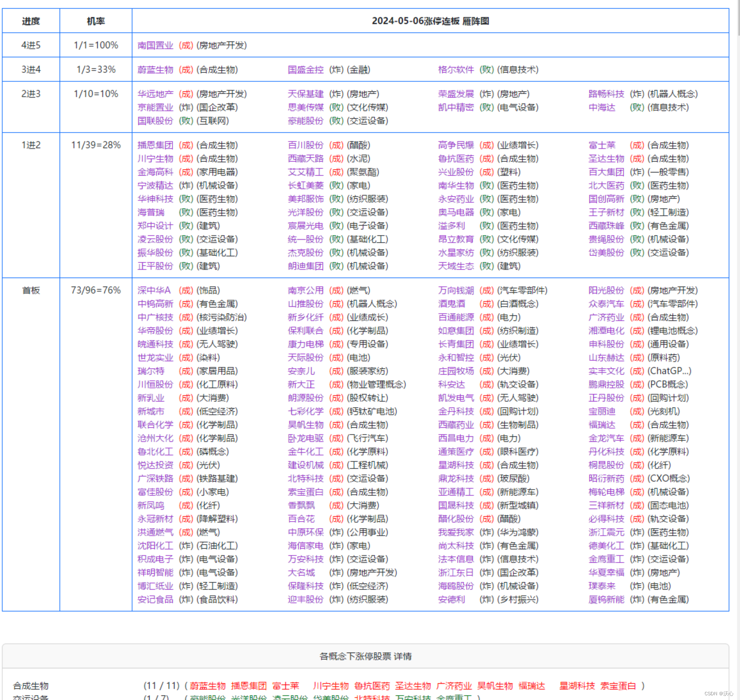
Task: Open 国联股份 stock link
Action: click(x=155, y=121)
